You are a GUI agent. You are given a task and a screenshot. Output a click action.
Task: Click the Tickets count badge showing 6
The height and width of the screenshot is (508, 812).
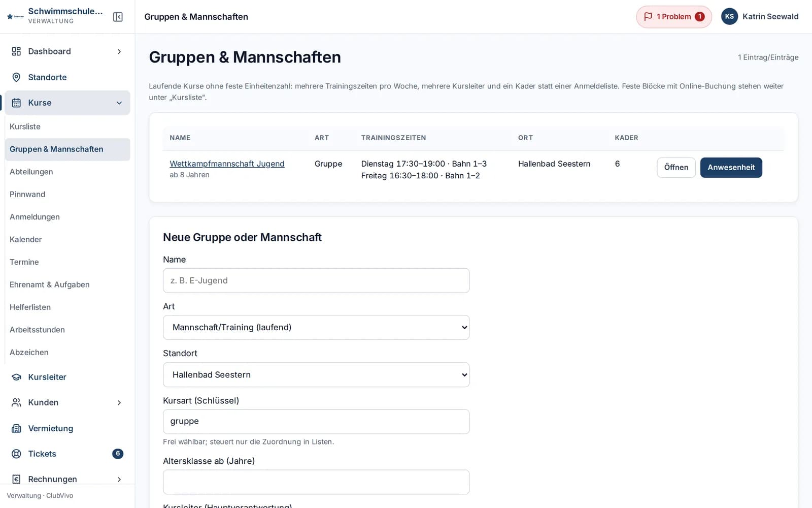(118, 454)
